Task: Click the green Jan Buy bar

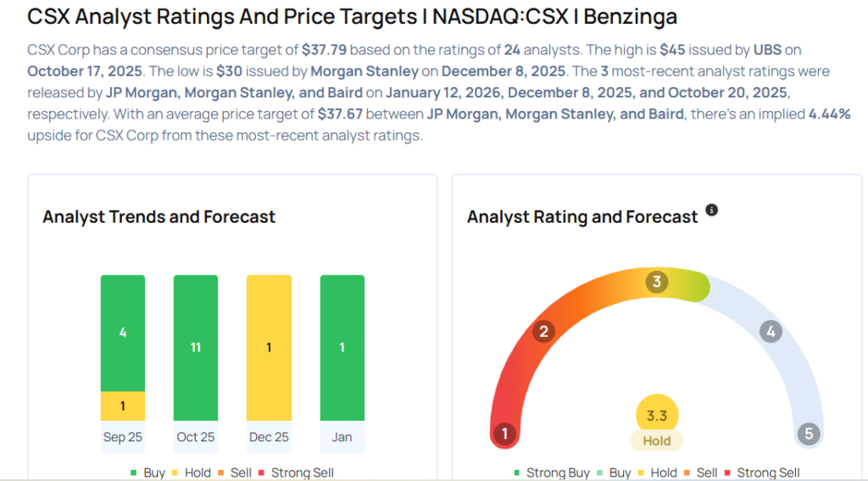Action: pyautogui.click(x=342, y=347)
